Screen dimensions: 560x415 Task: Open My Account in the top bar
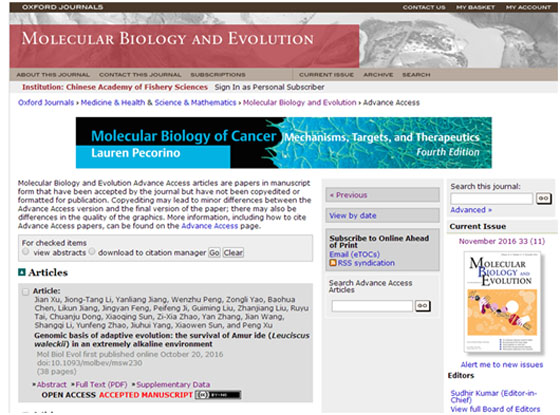pos(528,7)
